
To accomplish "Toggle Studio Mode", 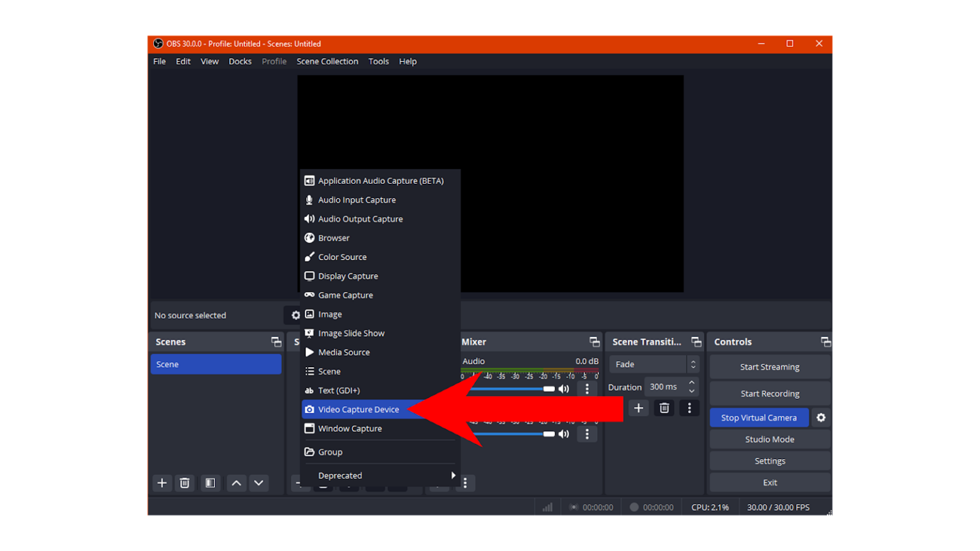I will pos(769,439).
